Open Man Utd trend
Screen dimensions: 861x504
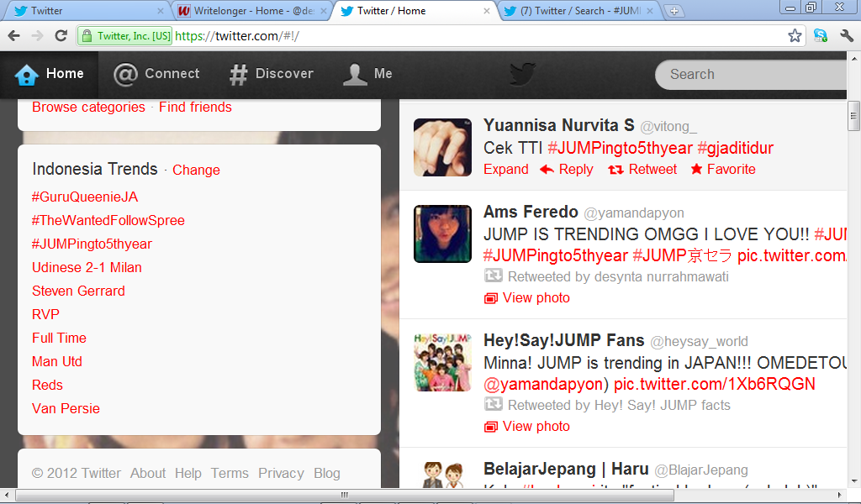coord(56,362)
